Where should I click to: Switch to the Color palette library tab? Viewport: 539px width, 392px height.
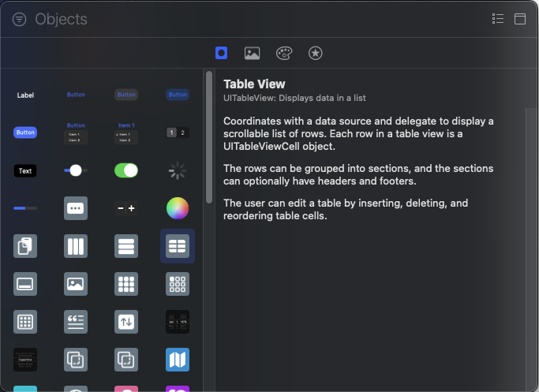click(284, 54)
